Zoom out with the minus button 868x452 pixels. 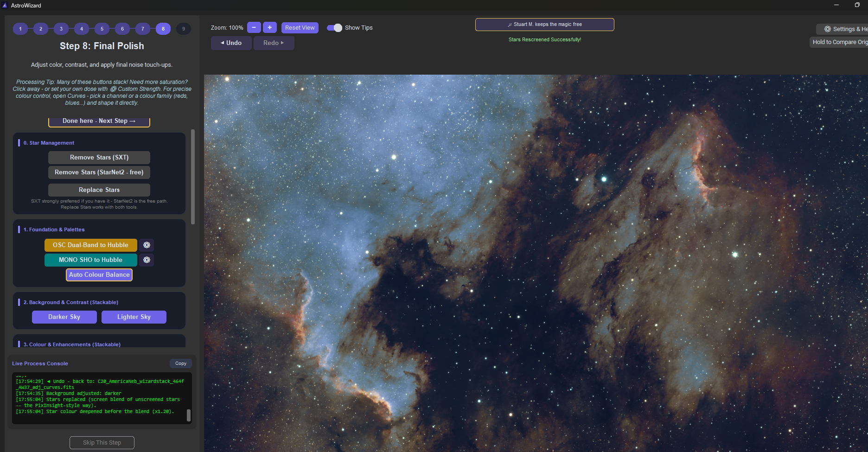coord(254,27)
